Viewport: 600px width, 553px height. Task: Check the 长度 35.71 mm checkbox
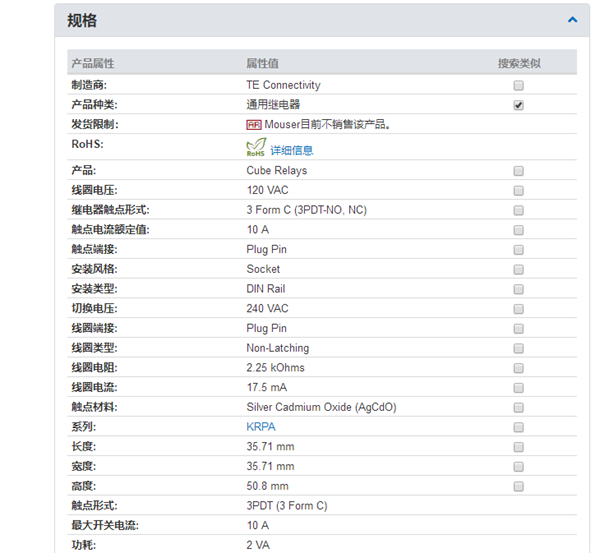518,447
